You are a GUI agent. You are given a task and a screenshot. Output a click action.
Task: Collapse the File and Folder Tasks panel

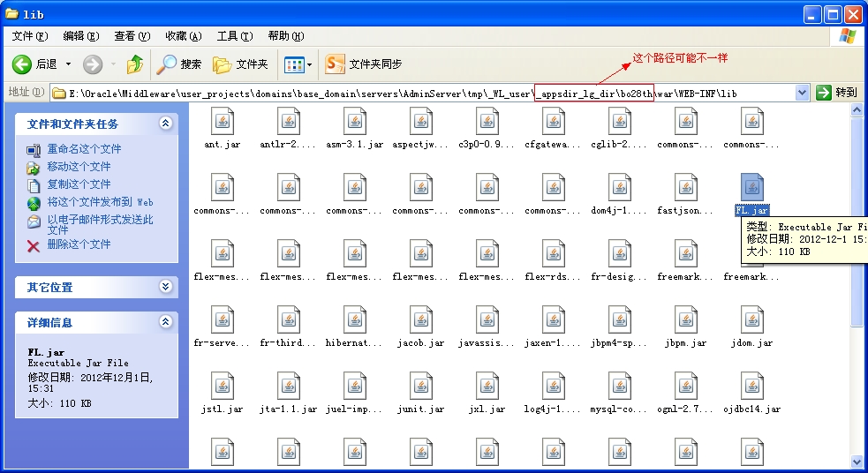click(165, 124)
